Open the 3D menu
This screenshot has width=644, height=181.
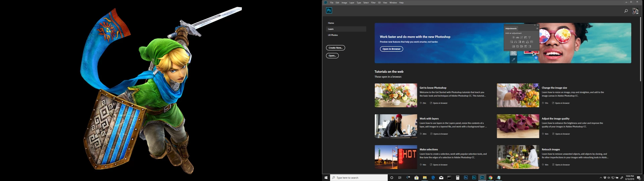[x=379, y=3]
